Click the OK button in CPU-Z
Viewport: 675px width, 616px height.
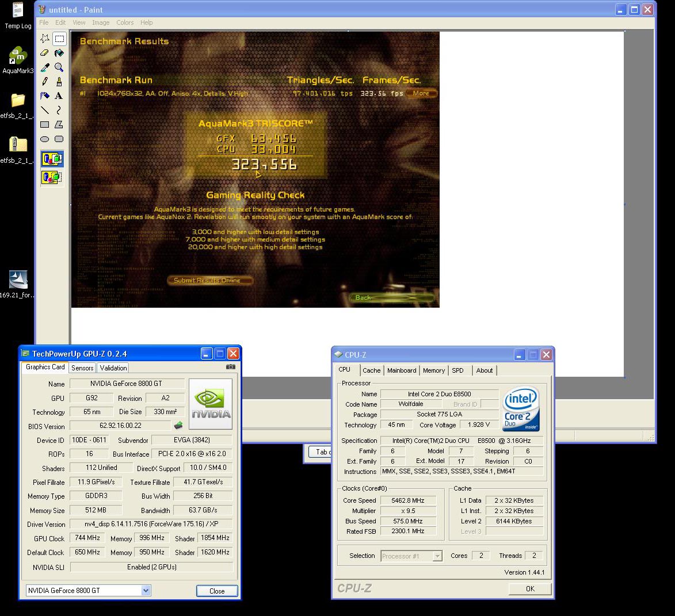click(x=530, y=589)
